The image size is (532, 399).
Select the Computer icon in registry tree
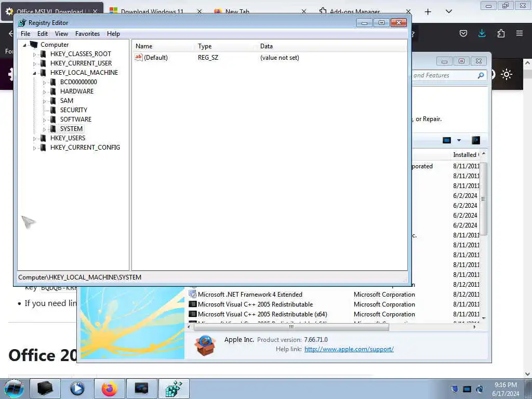34,45
